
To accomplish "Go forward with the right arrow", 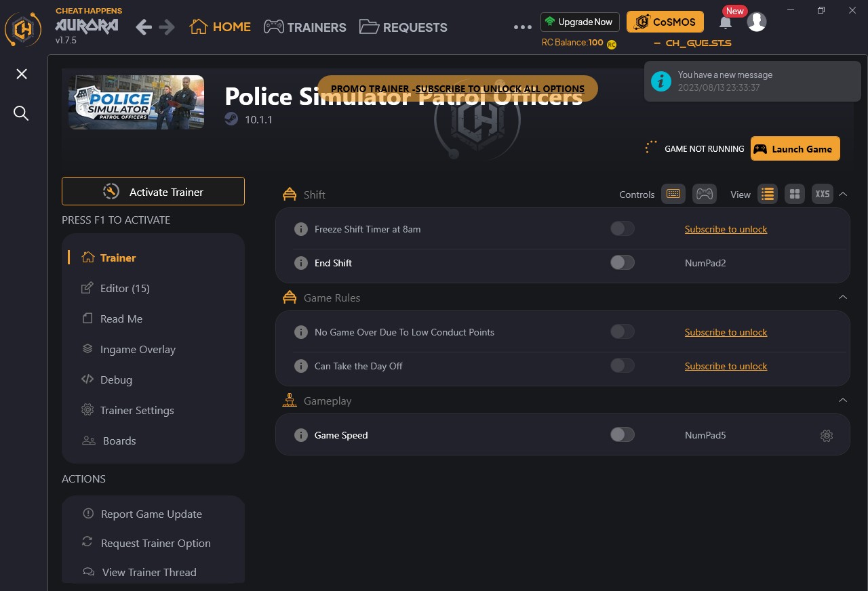I will pyautogui.click(x=167, y=27).
